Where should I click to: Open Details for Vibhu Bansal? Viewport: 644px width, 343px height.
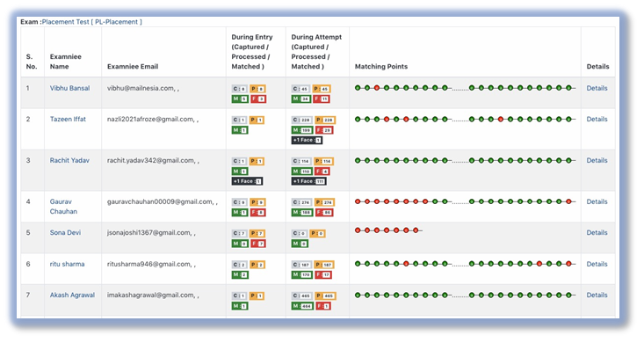597,88
